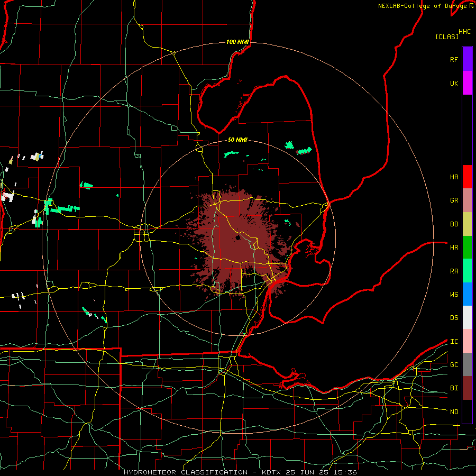Click the 100 NMI range ring label
Image resolution: width=476 pixels, height=476 pixels.
[237, 42]
